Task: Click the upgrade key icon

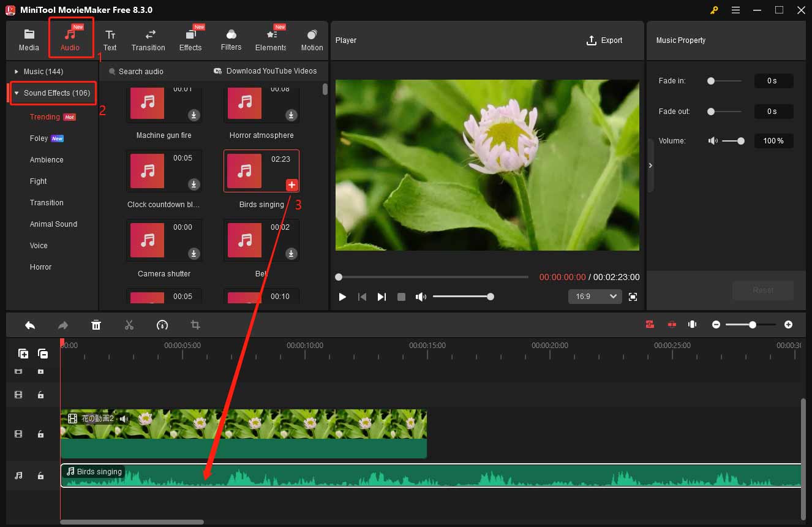Action: (x=714, y=10)
